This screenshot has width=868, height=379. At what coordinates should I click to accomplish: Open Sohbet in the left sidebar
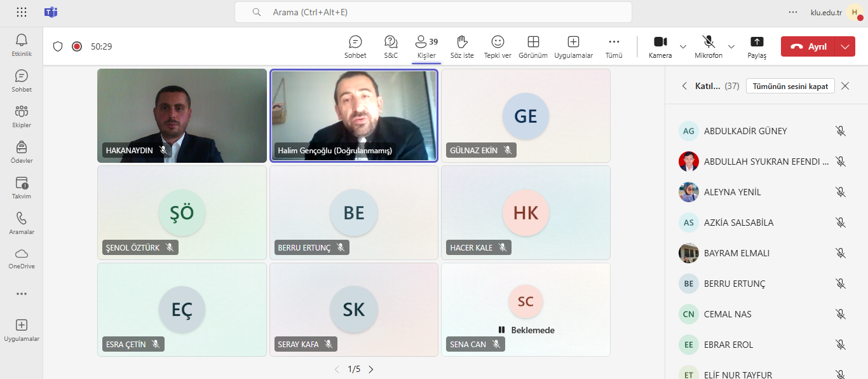coord(22,81)
